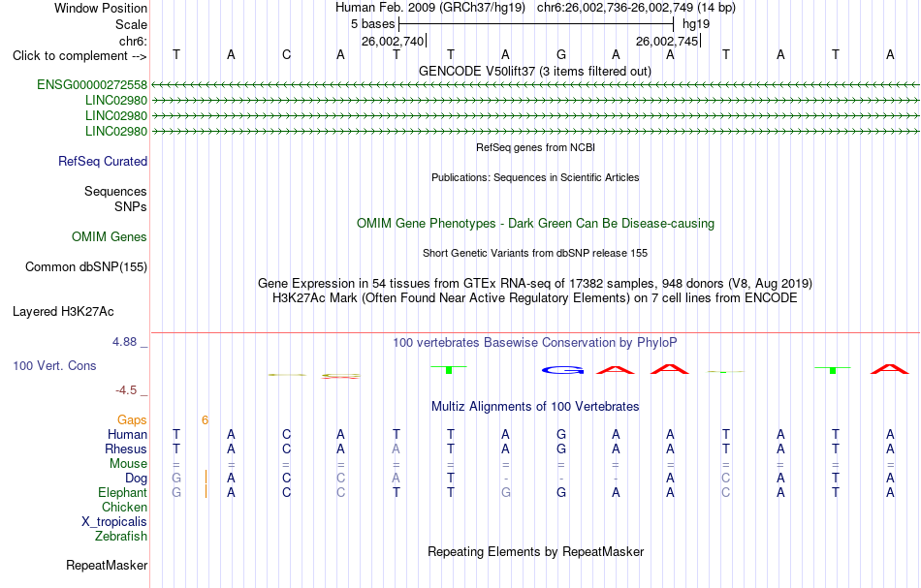Select the RepeatMasker track label
The image size is (921, 588).
pos(107,566)
